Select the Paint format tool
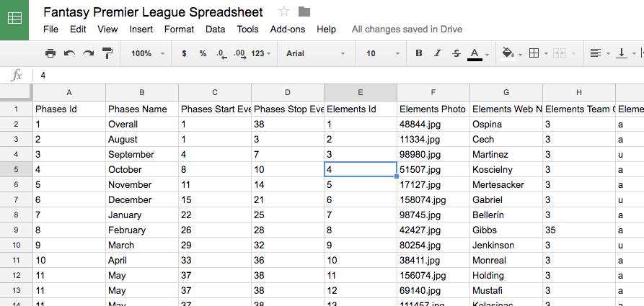This screenshot has height=306, width=644. pos(107,53)
